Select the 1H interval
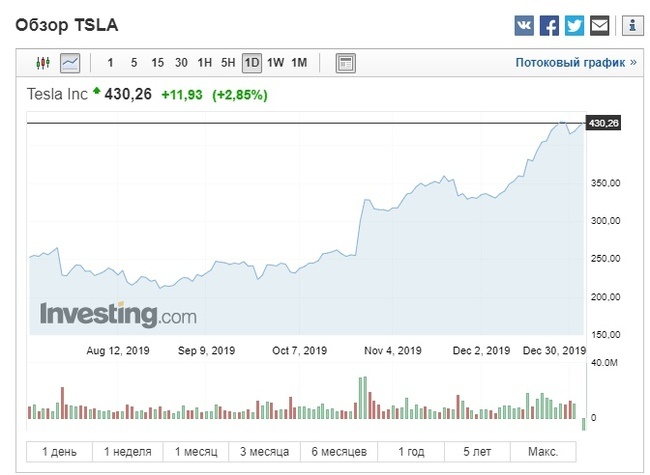This screenshot has width=650, height=475. point(205,63)
